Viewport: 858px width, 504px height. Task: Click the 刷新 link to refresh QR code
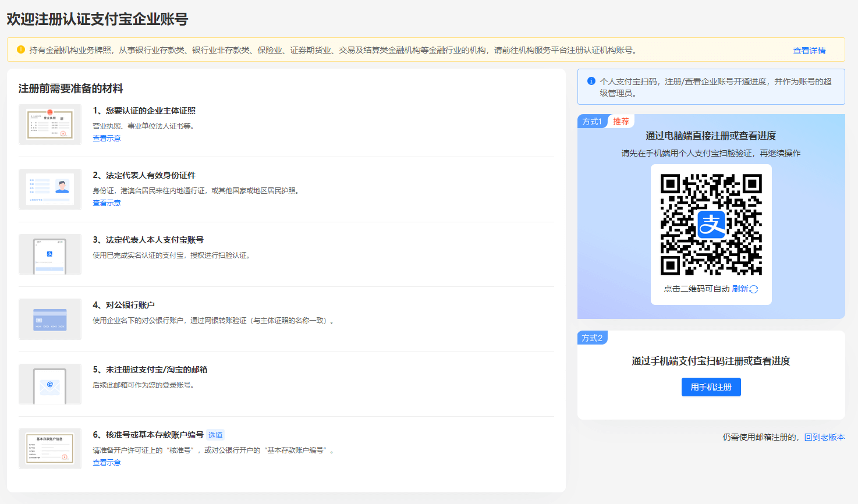[x=740, y=289]
